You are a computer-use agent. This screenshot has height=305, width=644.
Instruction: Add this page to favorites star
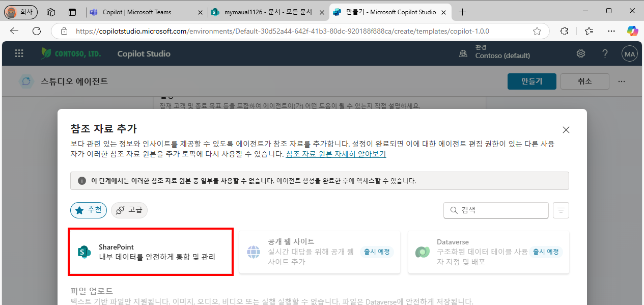[537, 31]
